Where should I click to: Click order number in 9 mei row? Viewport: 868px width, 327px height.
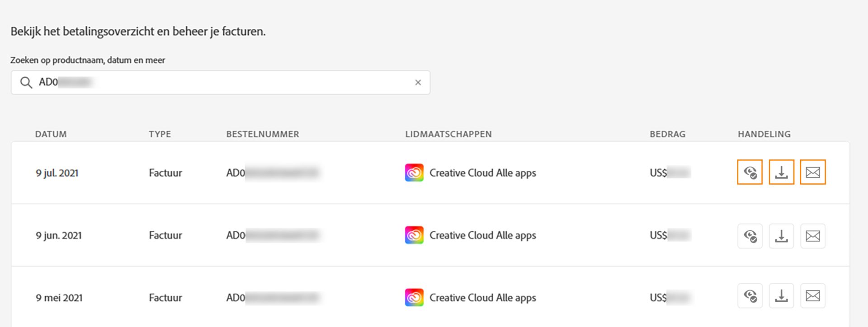point(273,298)
